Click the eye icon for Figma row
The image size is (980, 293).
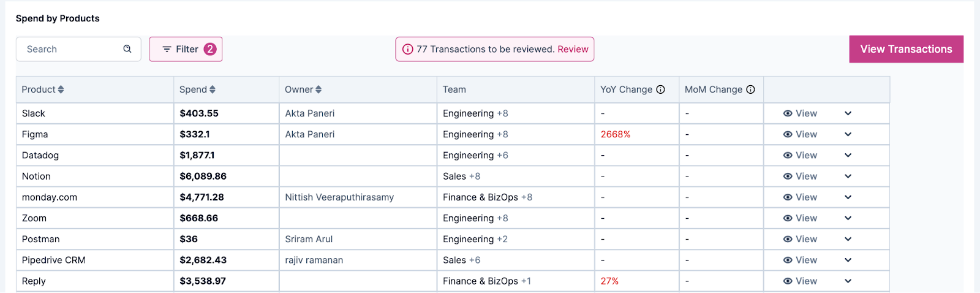click(x=788, y=134)
